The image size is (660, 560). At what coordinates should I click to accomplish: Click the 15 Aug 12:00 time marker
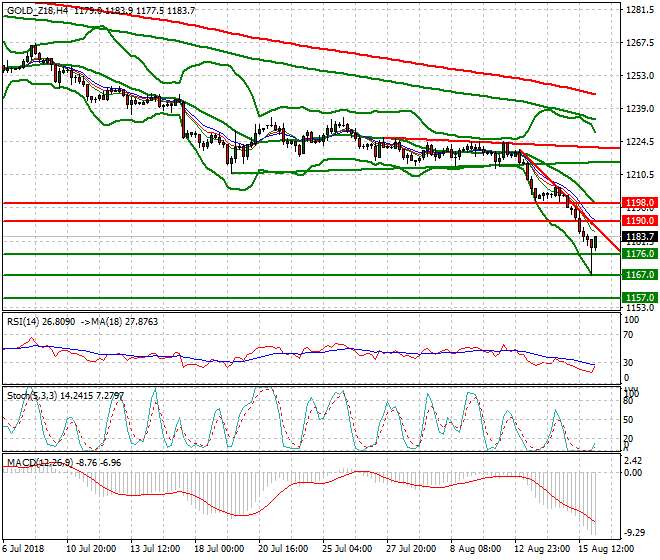tap(603, 549)
